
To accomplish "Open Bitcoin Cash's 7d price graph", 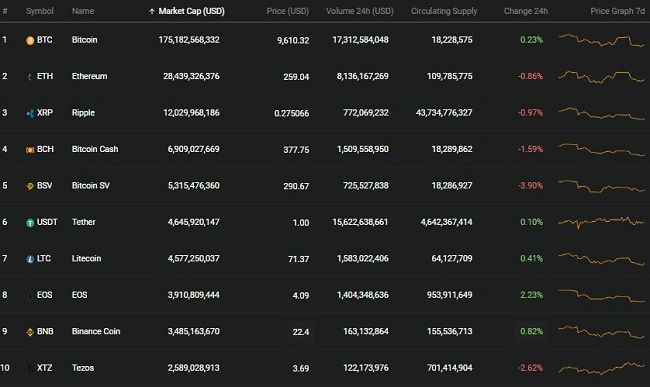I will 601,150.
